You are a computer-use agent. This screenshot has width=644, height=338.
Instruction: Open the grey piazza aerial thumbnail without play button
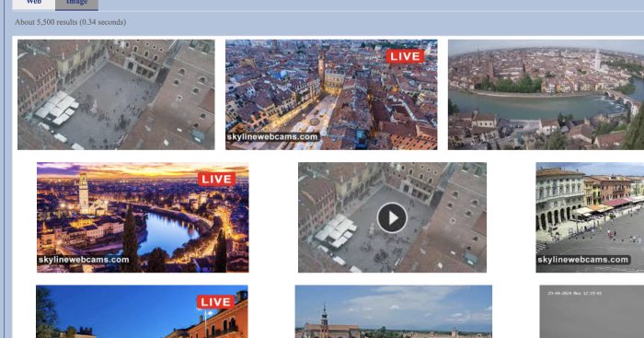(x=116, y=95)
